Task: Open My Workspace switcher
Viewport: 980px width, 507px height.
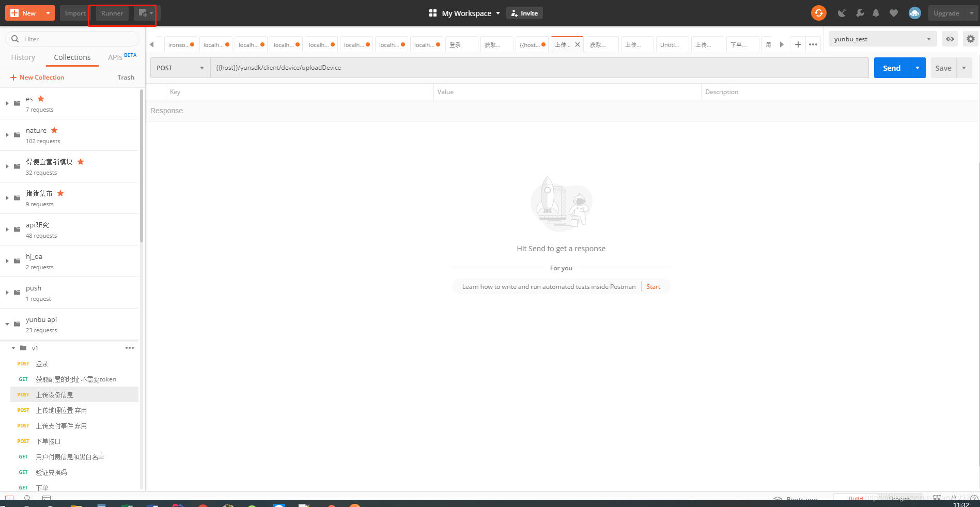Action: tap(471, 13)
